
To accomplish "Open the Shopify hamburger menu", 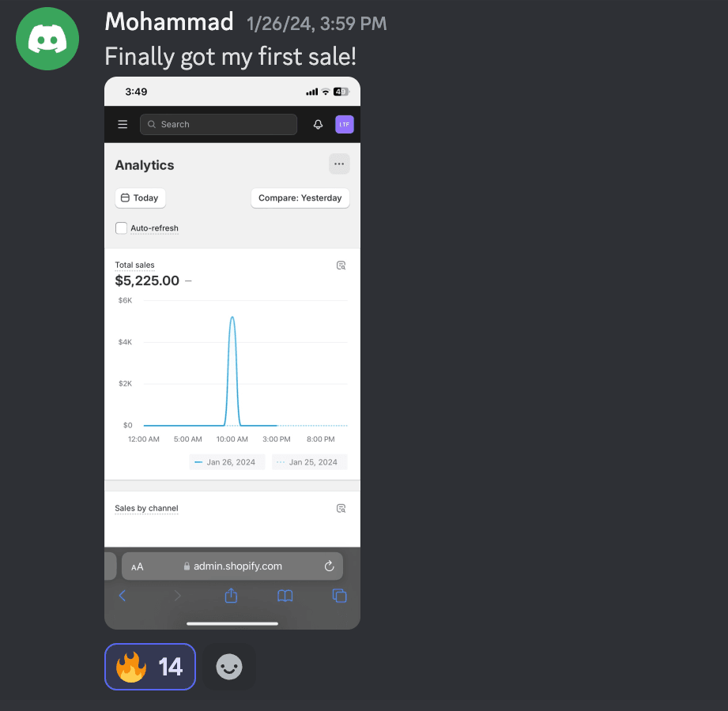I will pos(123,124).
